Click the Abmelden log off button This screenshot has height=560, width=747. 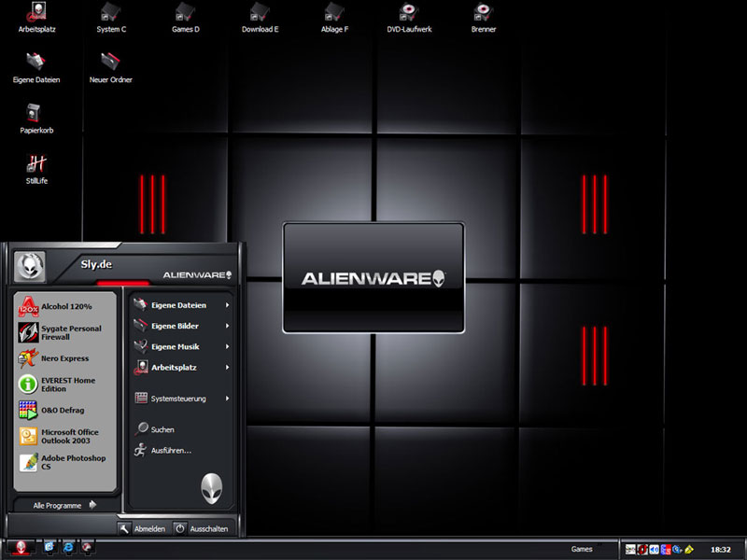pos(143,528)
